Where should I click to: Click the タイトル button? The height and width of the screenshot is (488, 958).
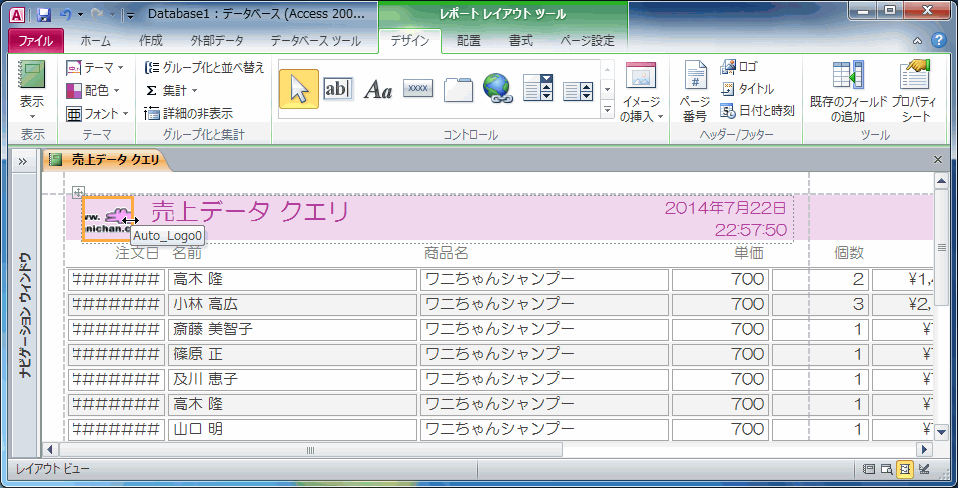pos(747,89)
